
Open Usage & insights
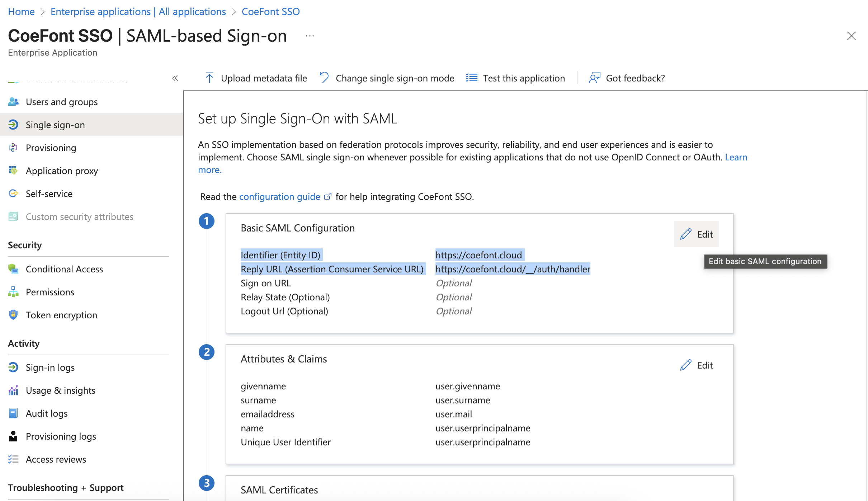91,390
